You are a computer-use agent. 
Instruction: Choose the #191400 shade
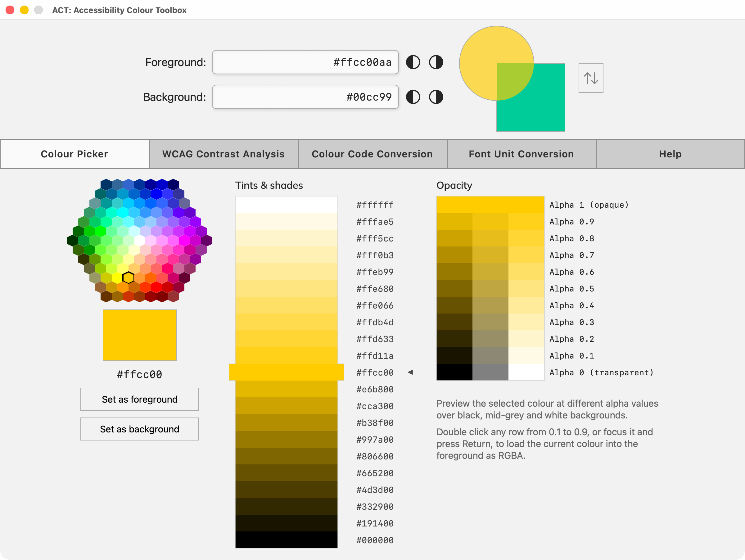[286, 523]
